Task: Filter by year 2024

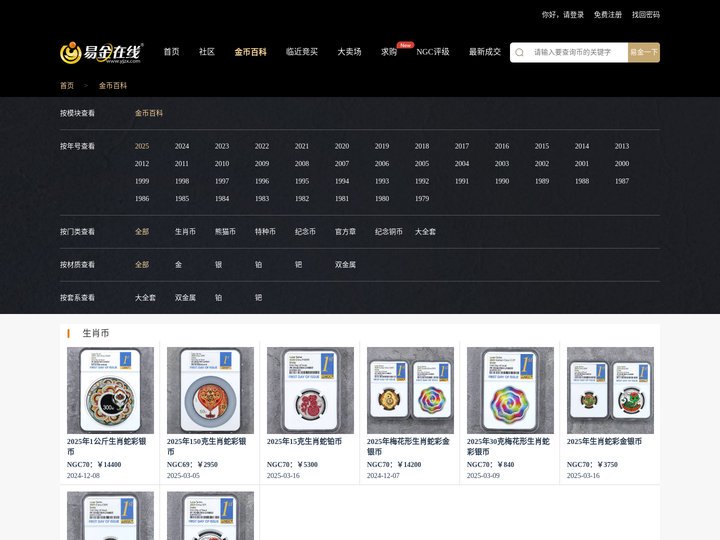Action: tap(182, 146)
